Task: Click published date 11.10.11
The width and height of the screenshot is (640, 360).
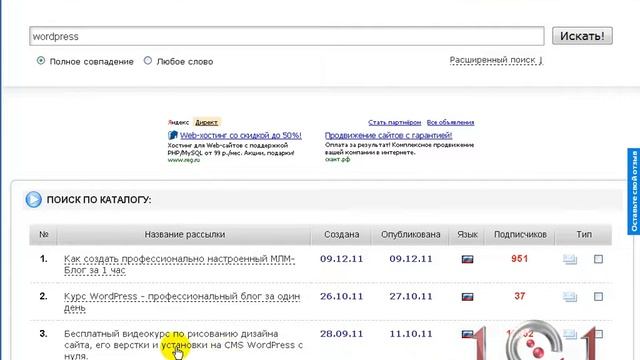Action: (411, 334)
